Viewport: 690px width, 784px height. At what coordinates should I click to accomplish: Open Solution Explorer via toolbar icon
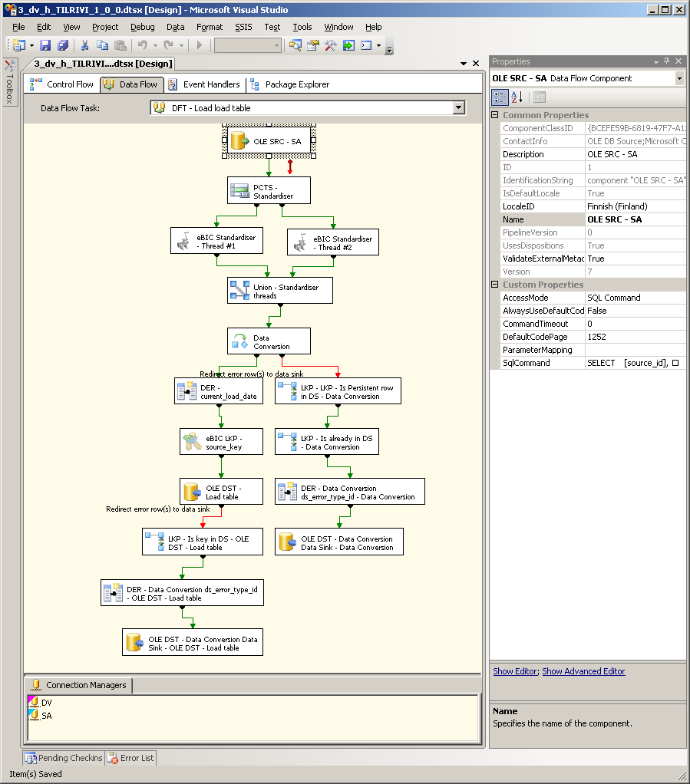(x=295, y=45)
